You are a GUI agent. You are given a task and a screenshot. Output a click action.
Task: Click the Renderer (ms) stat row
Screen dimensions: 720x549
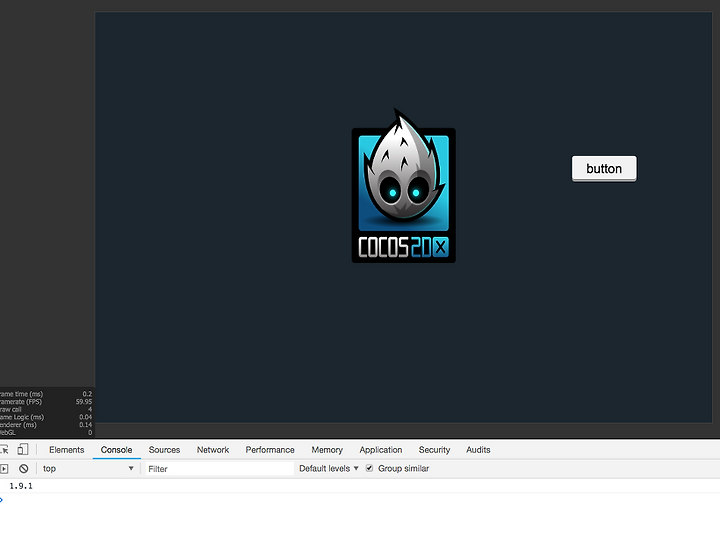[x=46, y=425]
